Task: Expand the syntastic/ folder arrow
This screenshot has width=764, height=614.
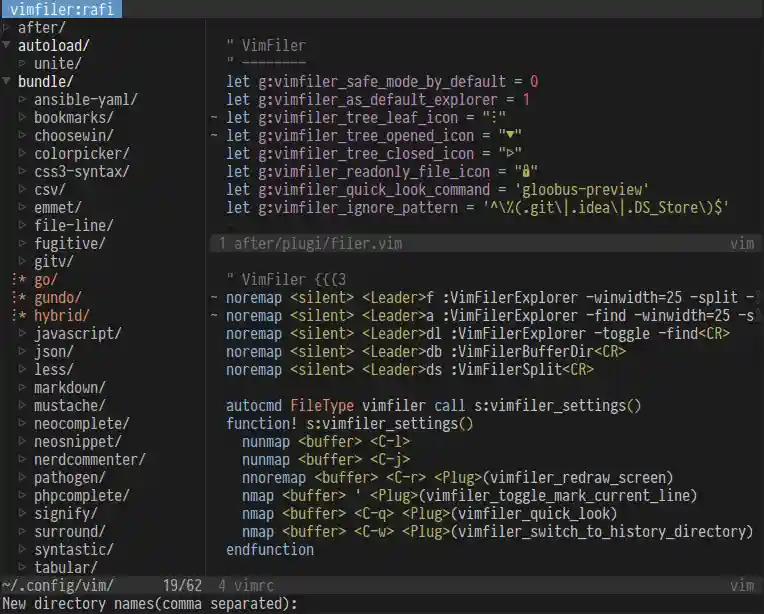Action: tap(22, 550)
